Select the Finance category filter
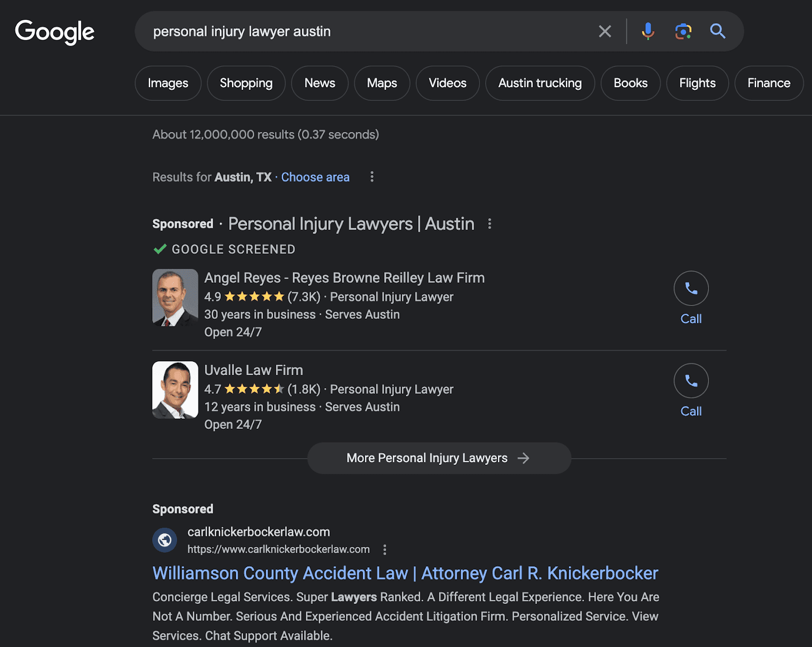The image size is (812, 647). (x=768, y=83)
